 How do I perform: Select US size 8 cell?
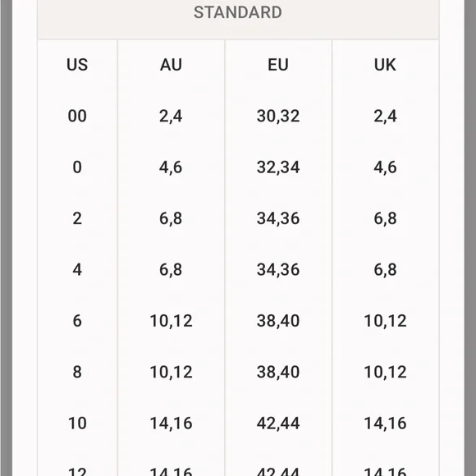coord(77,372)
